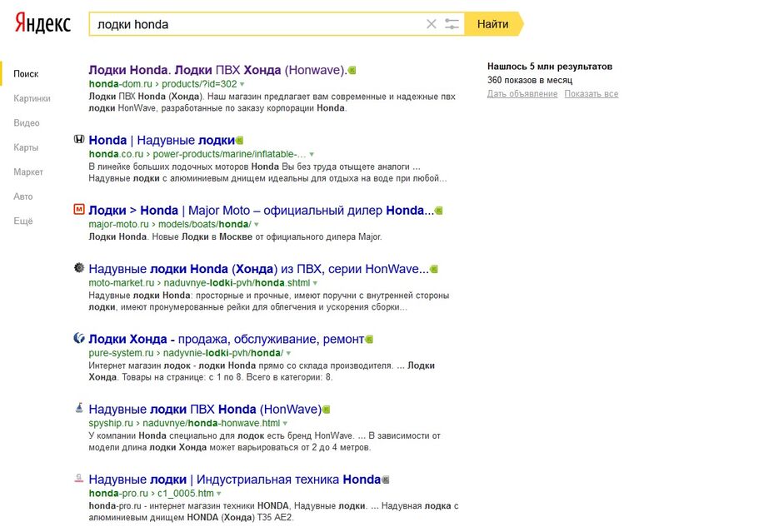This screenshot has width=779, height=532.
Task: Open the Карты tab
Action: coord(26,147)
